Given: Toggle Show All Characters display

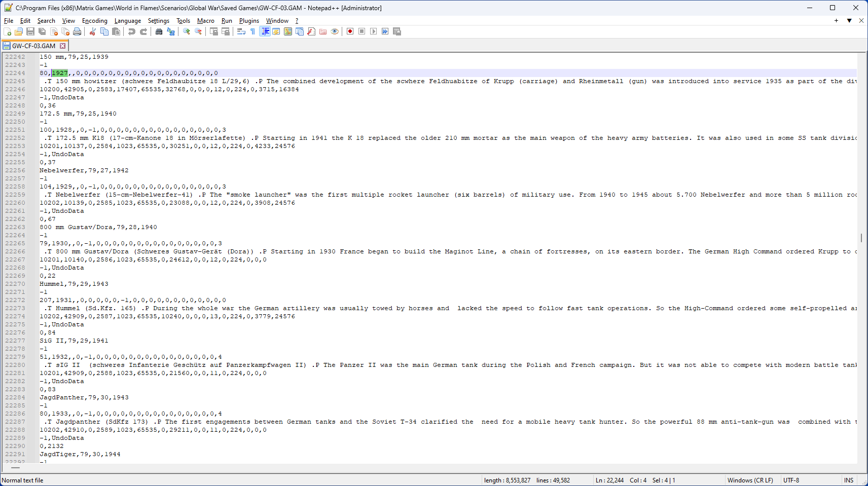Looking at the screenshot, I should tap(252, 31).
